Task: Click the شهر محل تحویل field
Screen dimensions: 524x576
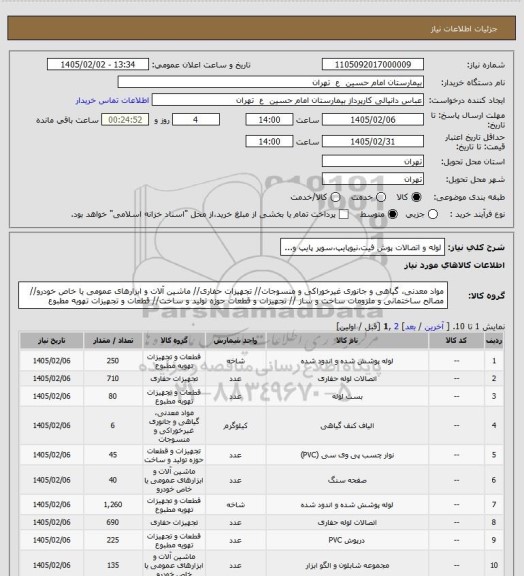Action: [373, 179]
